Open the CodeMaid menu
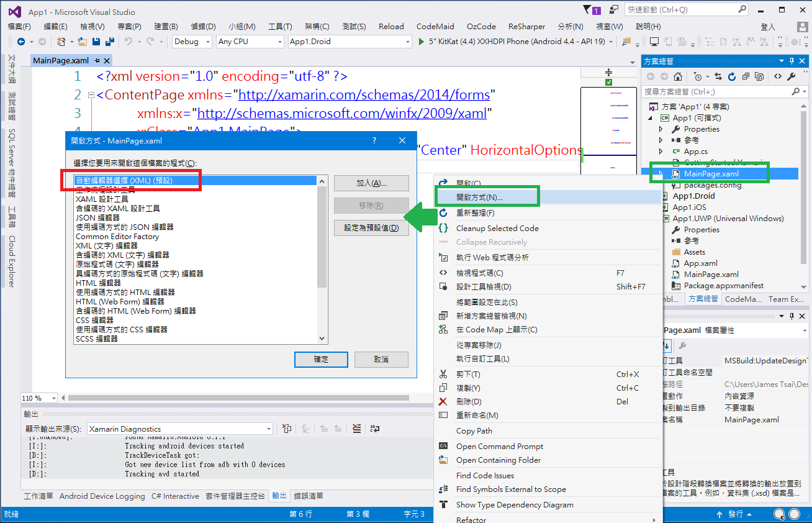This screenshot has width=812, height=523. (x=435, y=27)
